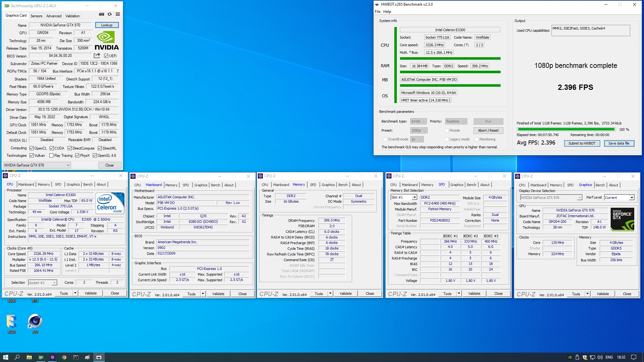The image size is (644, 362).
Task: Open the GPU-Z Validation tab
Action: tap(73, 16)
